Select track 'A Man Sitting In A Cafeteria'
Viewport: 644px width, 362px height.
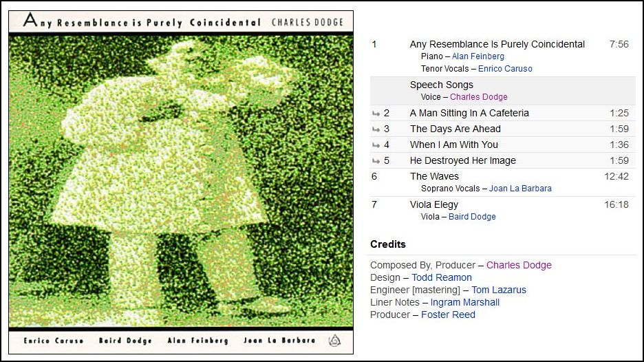tap(469, 113)
